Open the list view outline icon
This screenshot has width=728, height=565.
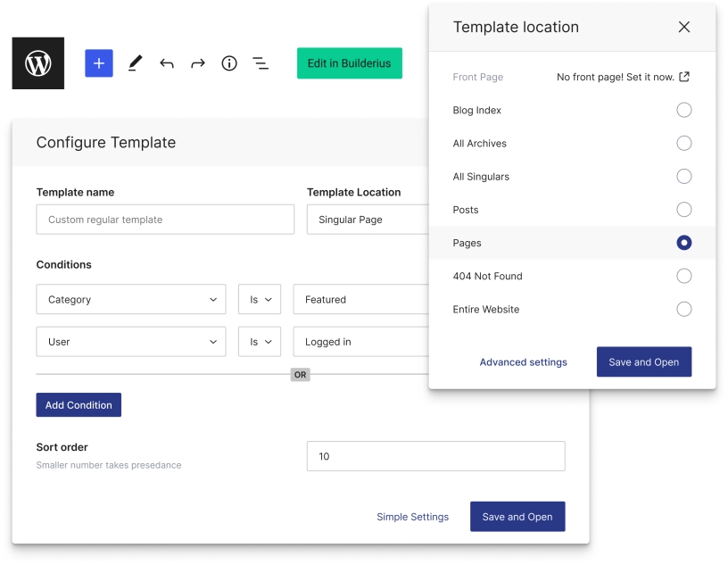[260, 62]
